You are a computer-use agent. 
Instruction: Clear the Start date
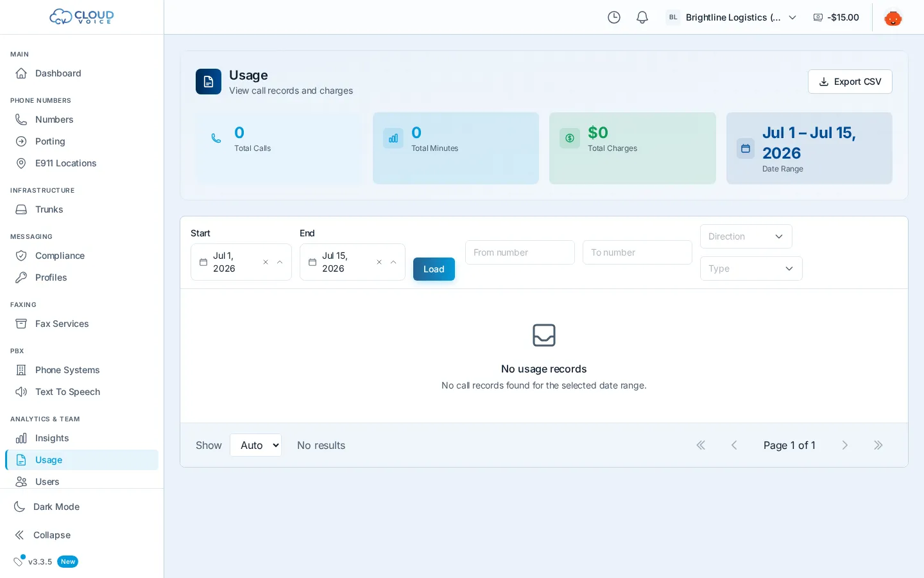pos(266,262)
